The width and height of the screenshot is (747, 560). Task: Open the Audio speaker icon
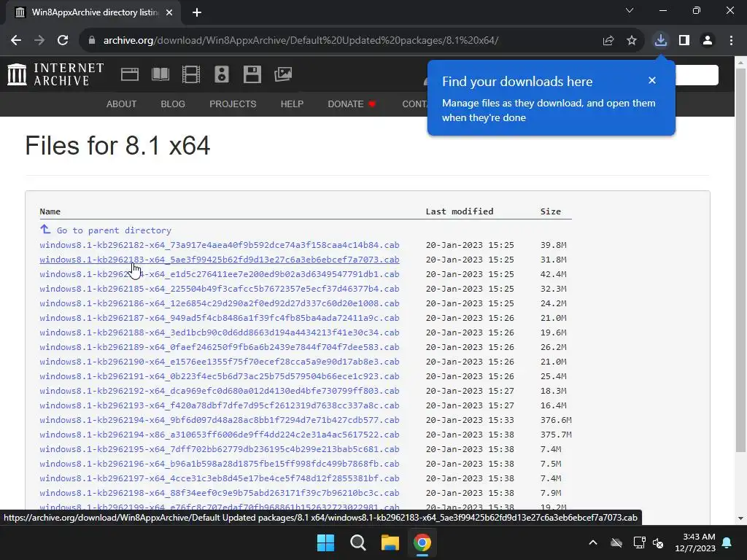coord(222,74)
